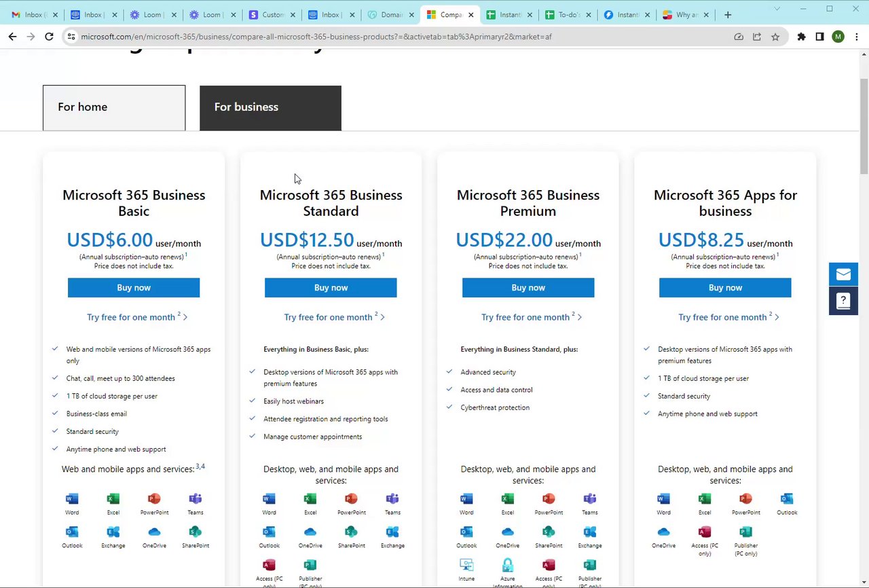Click Intune icon in Business Premium card

466,565
